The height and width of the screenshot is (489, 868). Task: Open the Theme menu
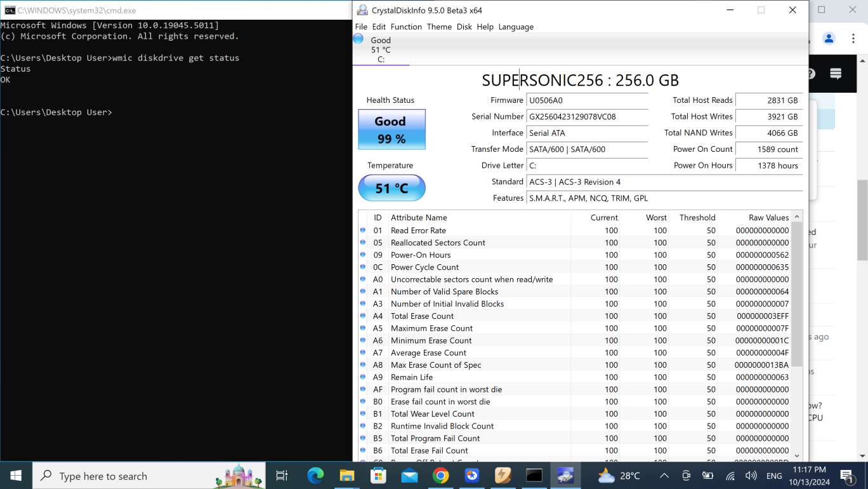[439, 27]
